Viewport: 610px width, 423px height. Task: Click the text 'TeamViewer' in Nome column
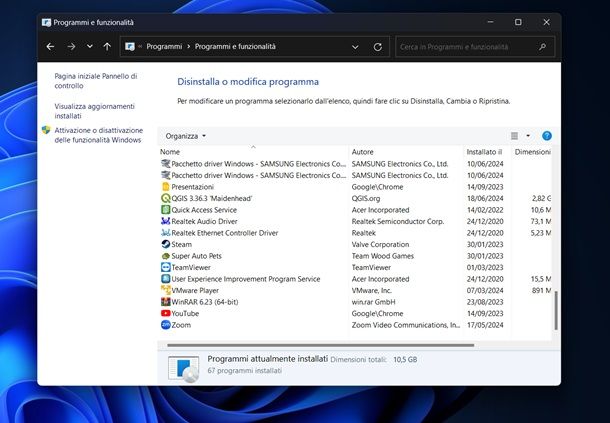(x=191, y=267)
